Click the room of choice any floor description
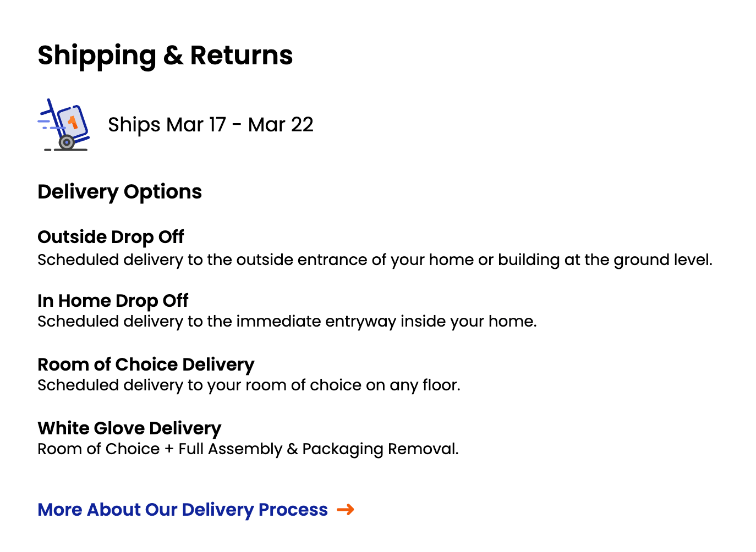 click(x=249, y=385)
